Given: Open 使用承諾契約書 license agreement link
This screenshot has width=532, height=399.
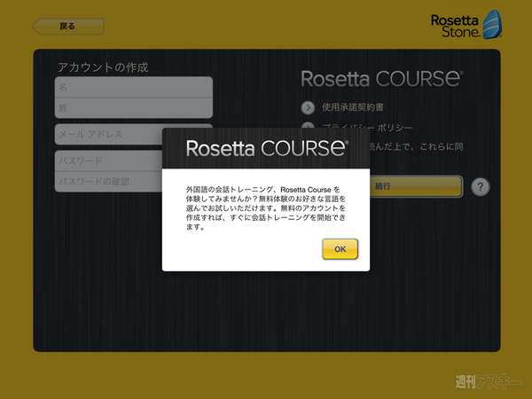Looking at the screenshot, I should pyautogui.click(x=353, y=107).
